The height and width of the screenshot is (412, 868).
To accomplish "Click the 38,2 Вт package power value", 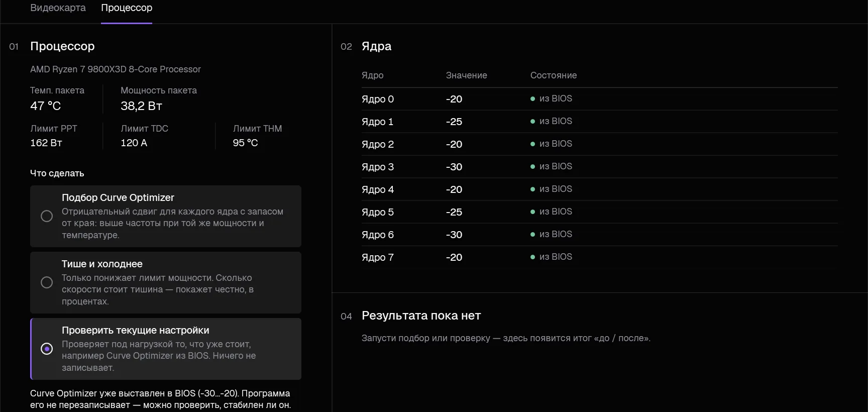I will pos(141,106).
